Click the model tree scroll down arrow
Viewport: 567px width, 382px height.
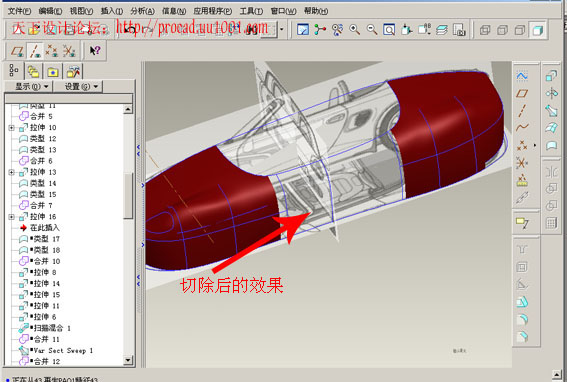[128, 360]
